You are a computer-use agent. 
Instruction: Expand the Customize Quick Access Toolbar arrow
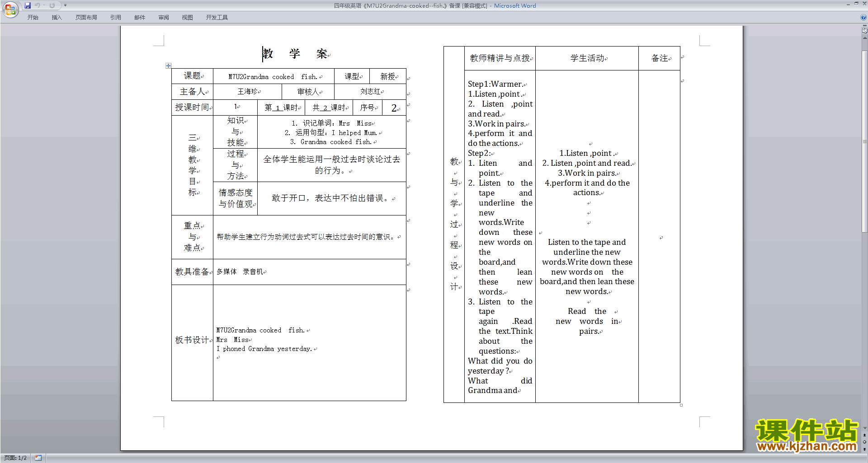65,5
